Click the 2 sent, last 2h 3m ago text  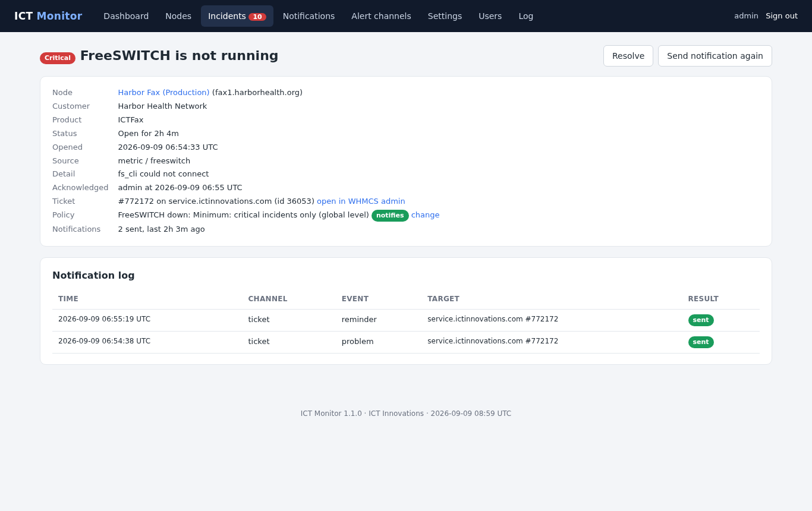(x=161, y=229)
